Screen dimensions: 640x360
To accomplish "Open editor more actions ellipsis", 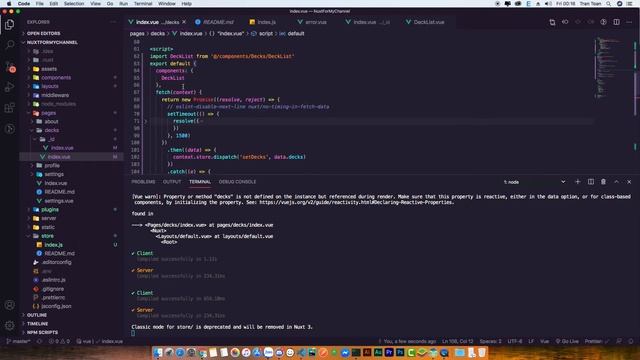I will pos(629,22).
